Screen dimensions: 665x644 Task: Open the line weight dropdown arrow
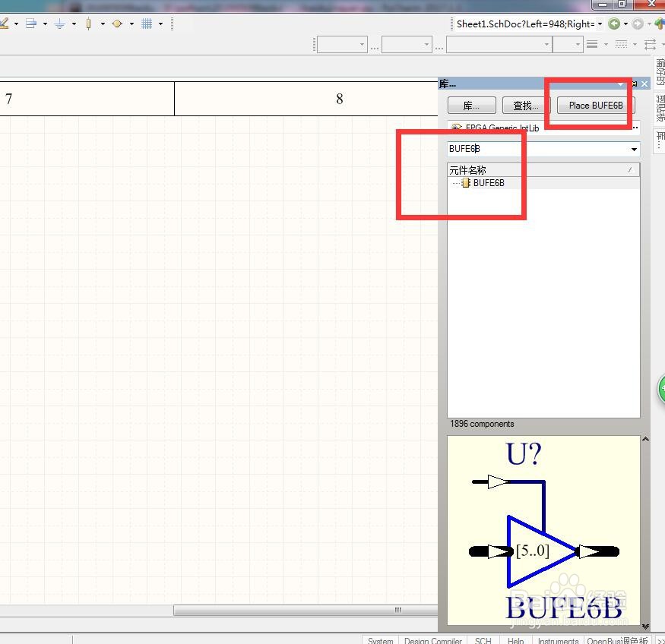[606, 44]
